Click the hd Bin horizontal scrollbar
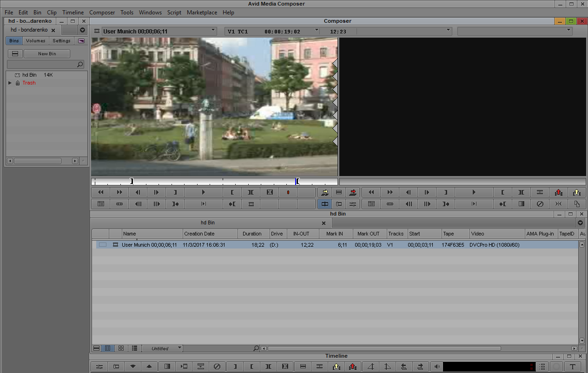Screen dimensions: 588x373 [384, 348]
